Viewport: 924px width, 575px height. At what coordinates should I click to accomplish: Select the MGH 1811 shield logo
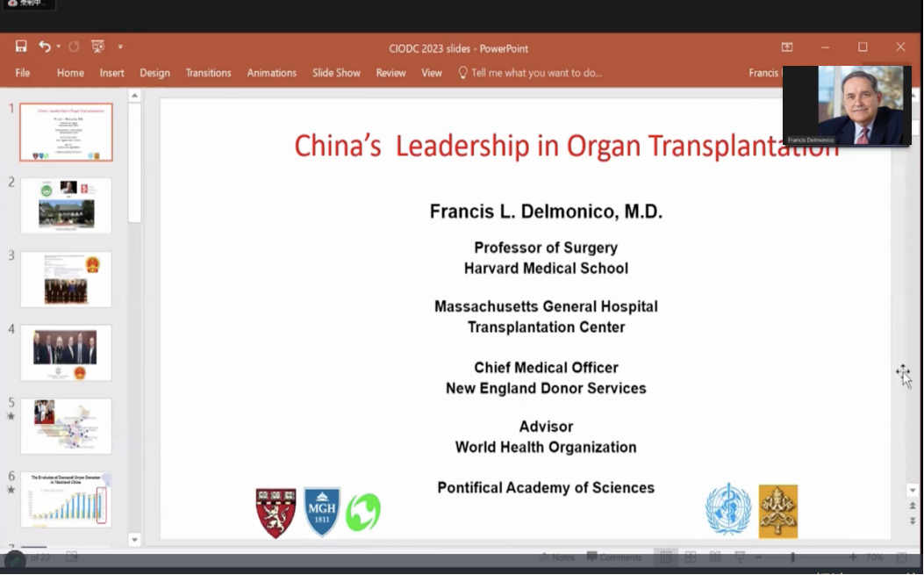322,512
